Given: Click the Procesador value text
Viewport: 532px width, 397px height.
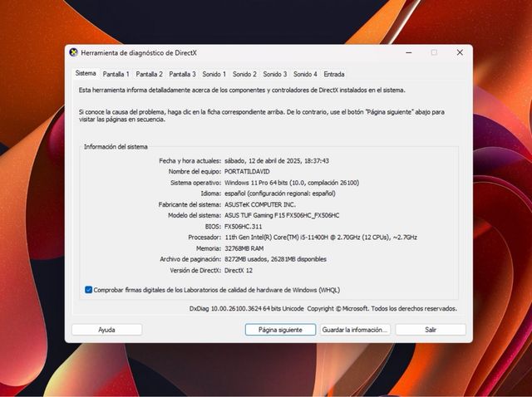Looking at the screenshot, I should (320, 237).
